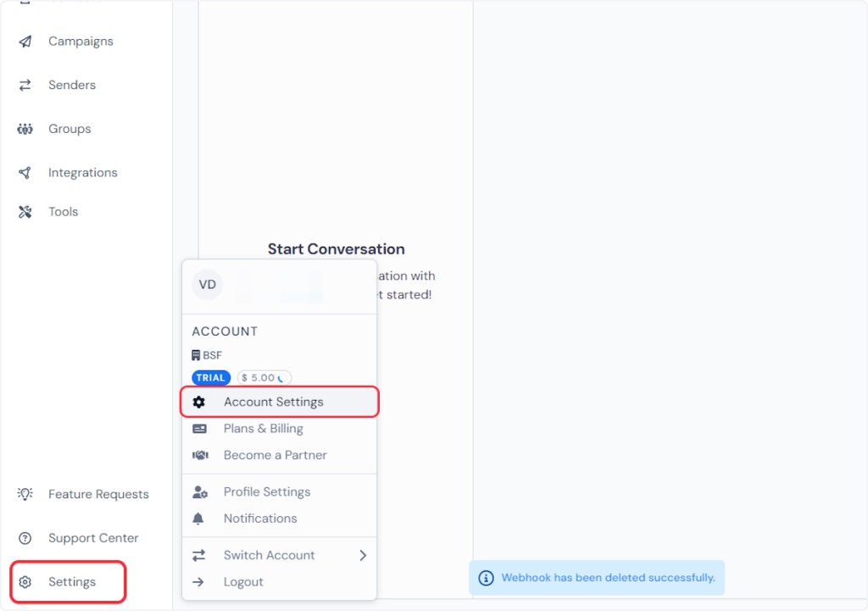Image resolution: width=868 pixels, height=611 pixels.
Task: Click the Integrations icon in sidebar
Action: pyautogui.click(x=25, y=173)
